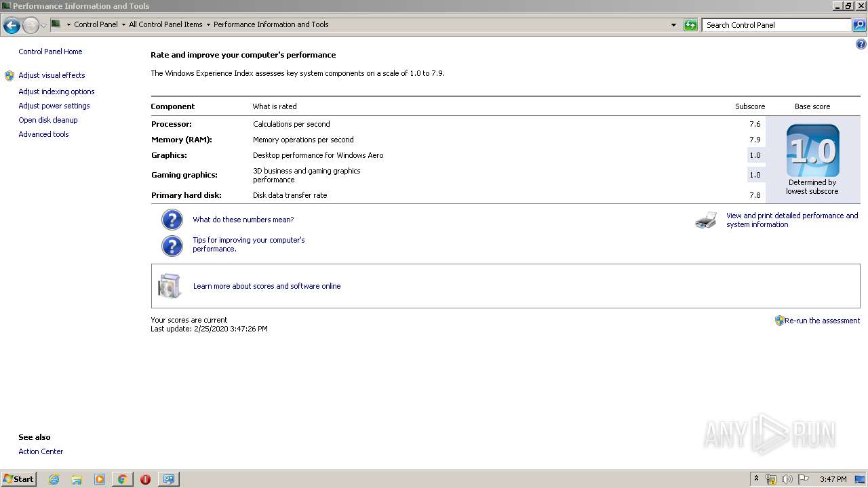The width and height of the screenshot is (868, 488).
Task: Click the search magnifier icon
Action: [x=859, y=25]
